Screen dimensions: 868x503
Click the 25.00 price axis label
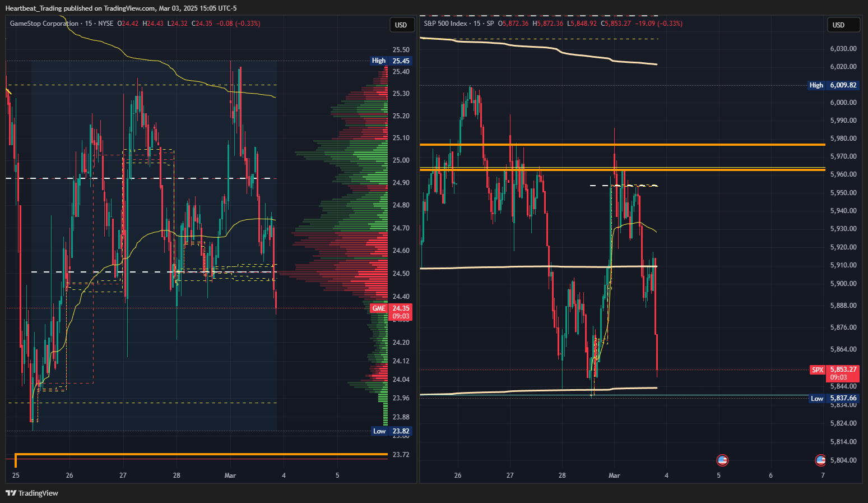click(401, 160)
